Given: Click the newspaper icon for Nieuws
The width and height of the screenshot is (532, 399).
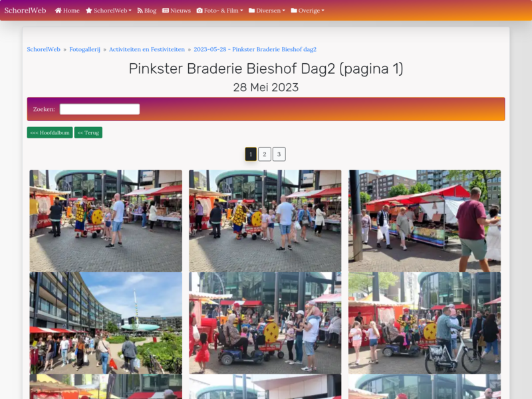Looking at the screenshot, I should click(166, 11).
